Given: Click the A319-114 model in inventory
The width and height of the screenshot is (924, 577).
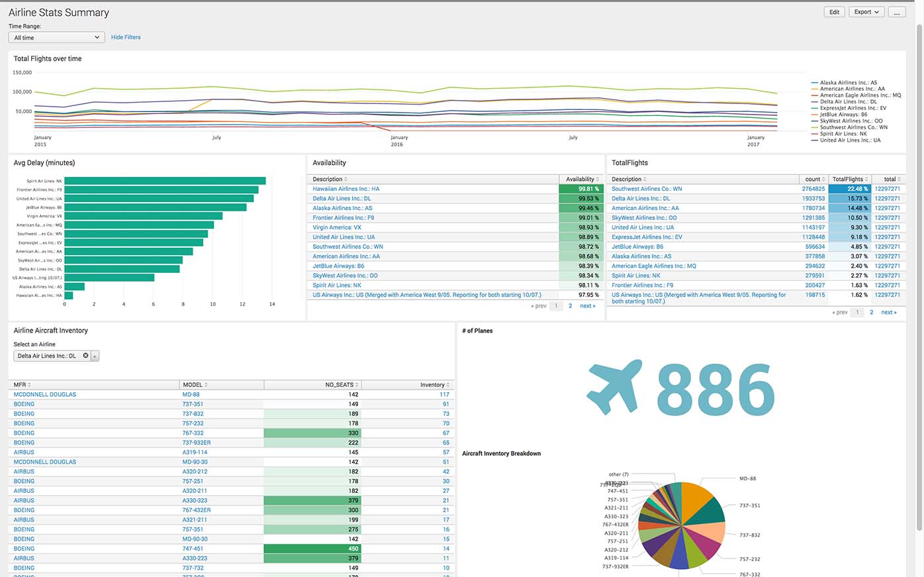Looking at the screenshot, I should (x=195, y=452).
